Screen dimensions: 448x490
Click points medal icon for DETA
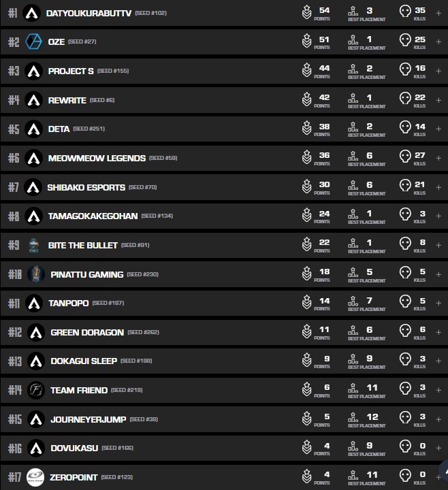coord(306,129)
